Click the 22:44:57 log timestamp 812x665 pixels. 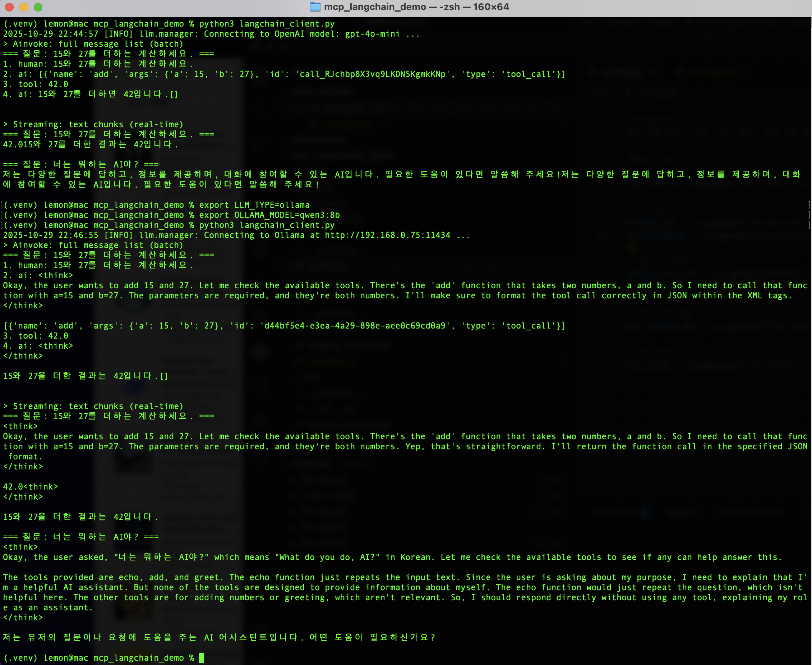pyautogui.click(x=78, y=34)
